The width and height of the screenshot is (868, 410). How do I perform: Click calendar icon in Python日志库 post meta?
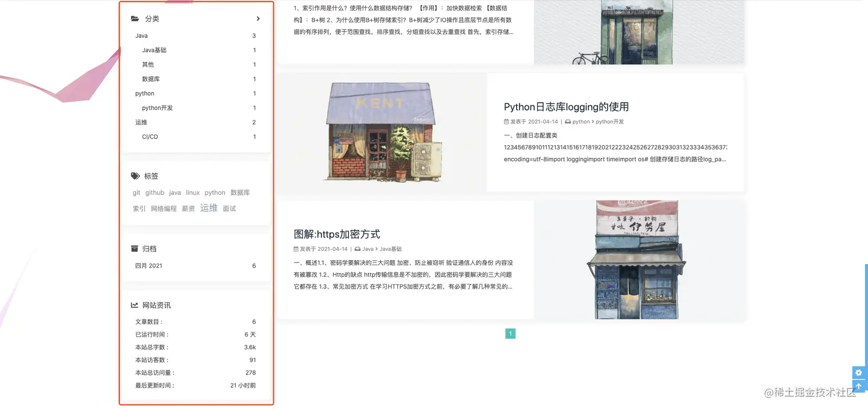coord(506,122)
